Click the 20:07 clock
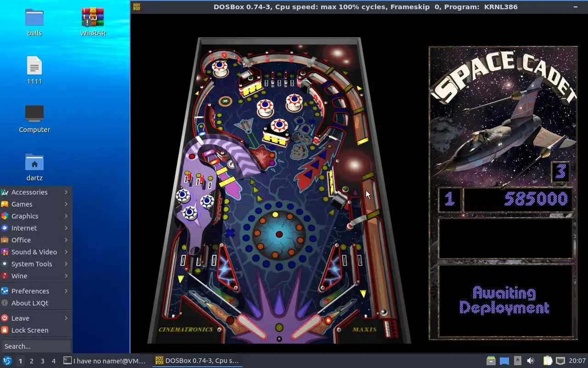588x368 pixels. (x=577, y=361)
